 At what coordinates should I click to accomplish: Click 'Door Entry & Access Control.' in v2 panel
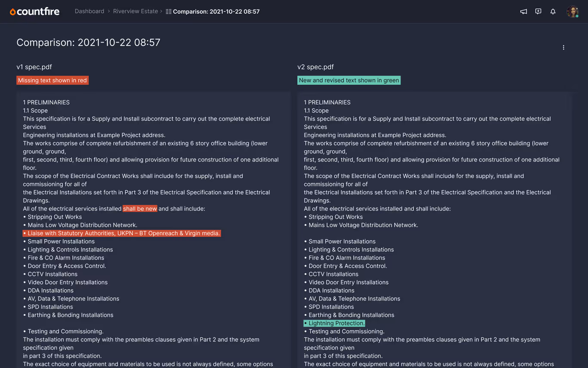348,266
